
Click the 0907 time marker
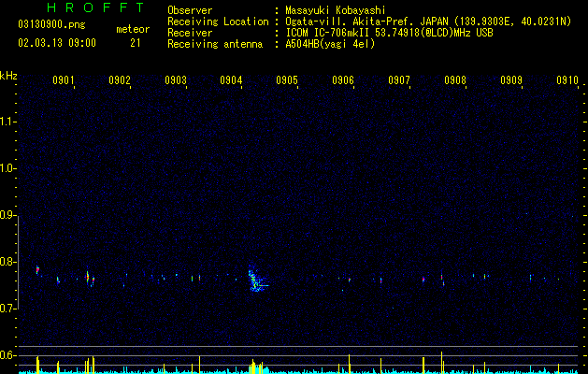point(399,80)
